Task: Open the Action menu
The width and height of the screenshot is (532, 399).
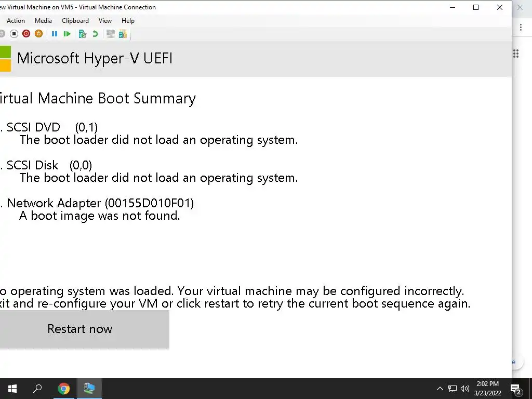Action: coord(16,21)
